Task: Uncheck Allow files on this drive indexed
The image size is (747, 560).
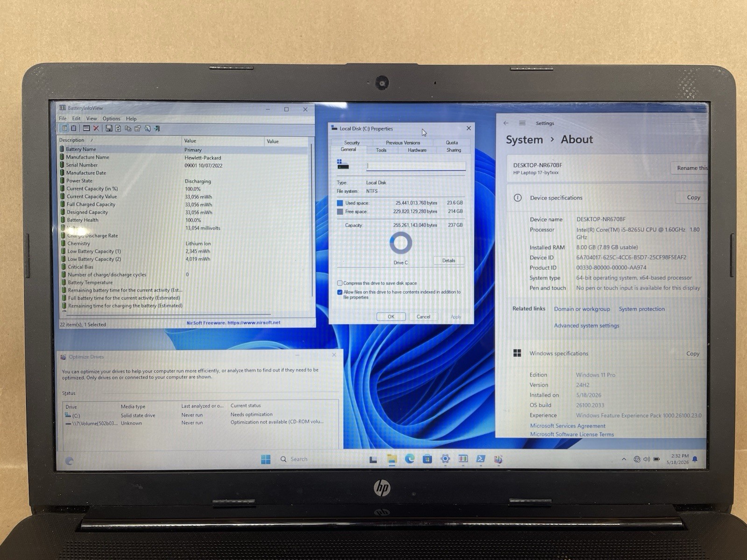Action: [x=340, y=292]
